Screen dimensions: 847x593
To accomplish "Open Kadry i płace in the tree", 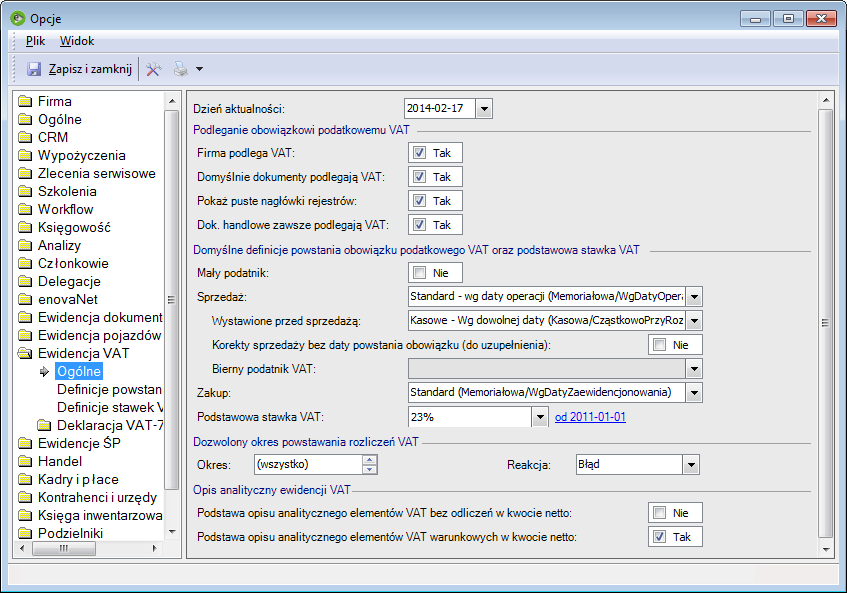I will tap(78, 480).
